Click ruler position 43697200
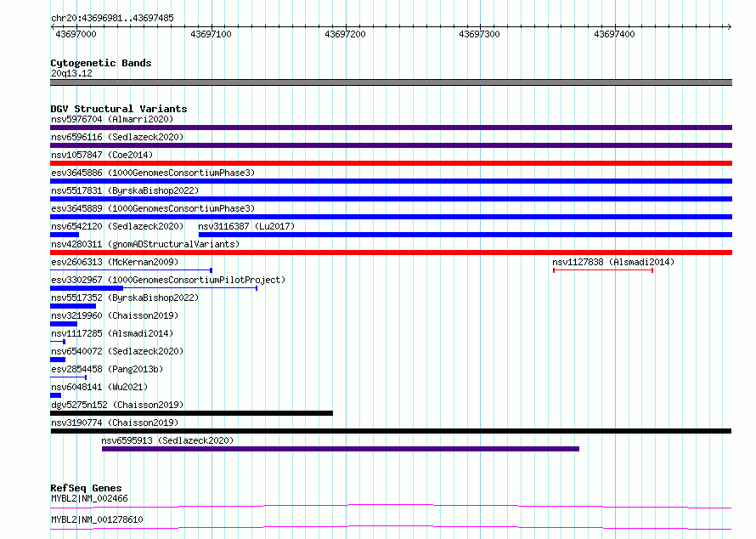The image size is (756, 539). tap(345, 34)
